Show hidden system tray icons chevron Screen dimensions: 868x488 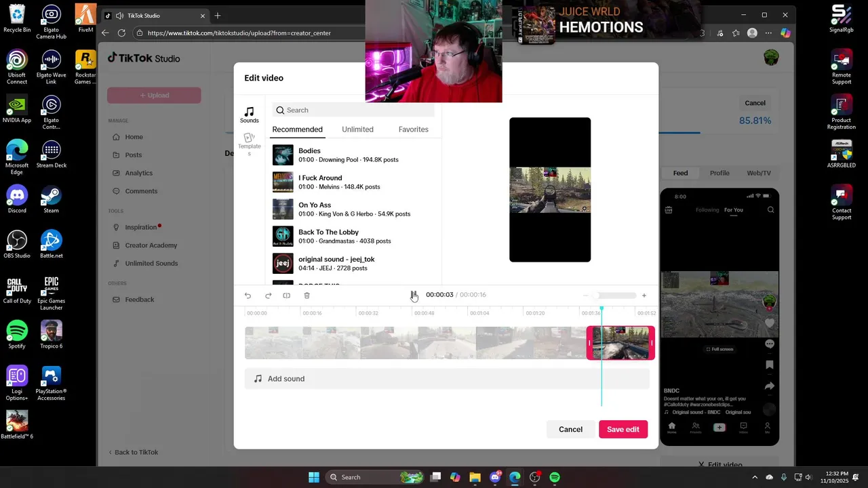(755, 477)
